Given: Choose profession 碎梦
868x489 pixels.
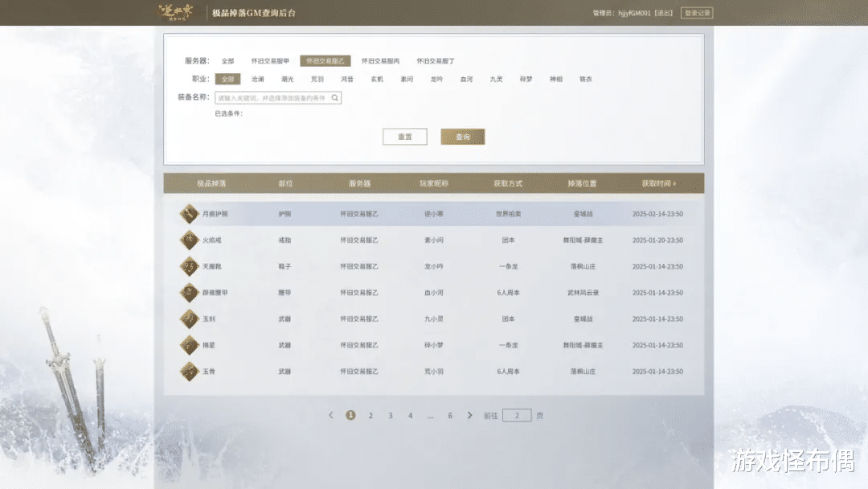Looking at the screenshot, I should pyautogui.click(x=526, y=79).
